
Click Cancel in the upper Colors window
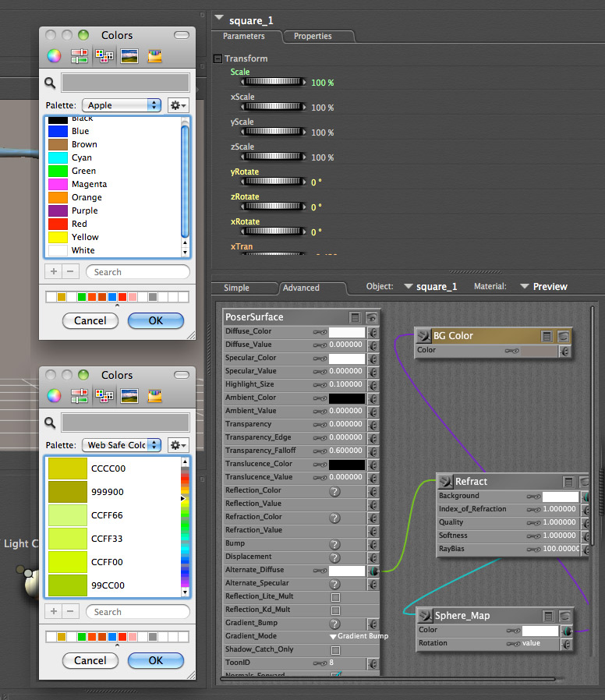coord(90,320)
